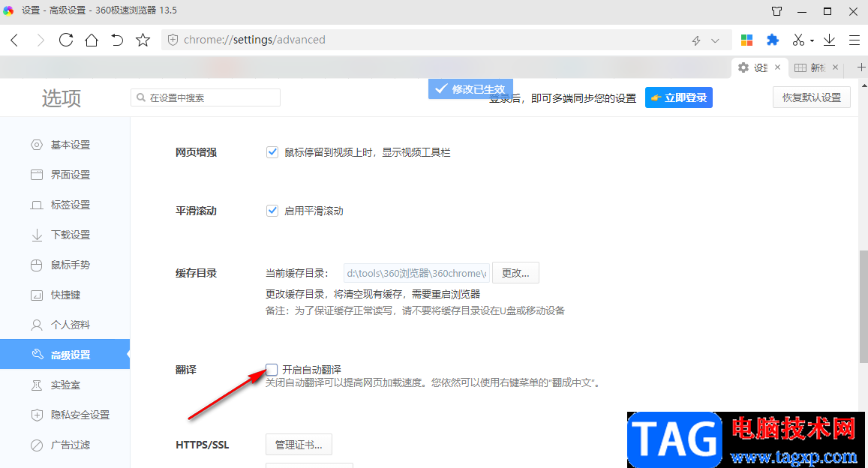Toggle video toolbar on hover checkbox
868x468 pixels.
pyautogui.click(x=272, y=152)
